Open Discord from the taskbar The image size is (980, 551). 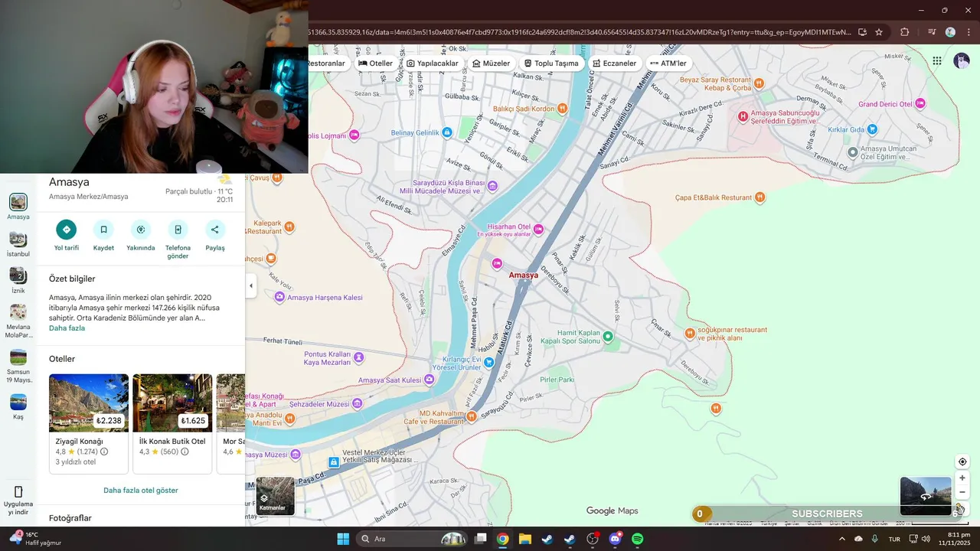tap(615, 539)
